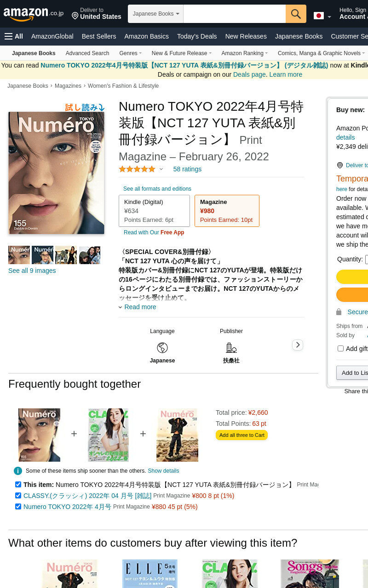Toggle the Add gift options checkbox
This screenshot has width=368, height=588.
pos(340,348)
